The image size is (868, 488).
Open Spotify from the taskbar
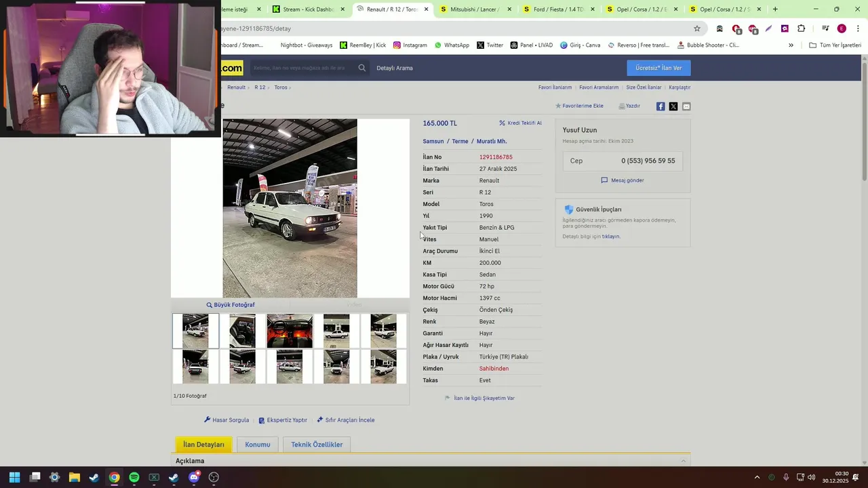pyautogui.click(x=134, y=477)
